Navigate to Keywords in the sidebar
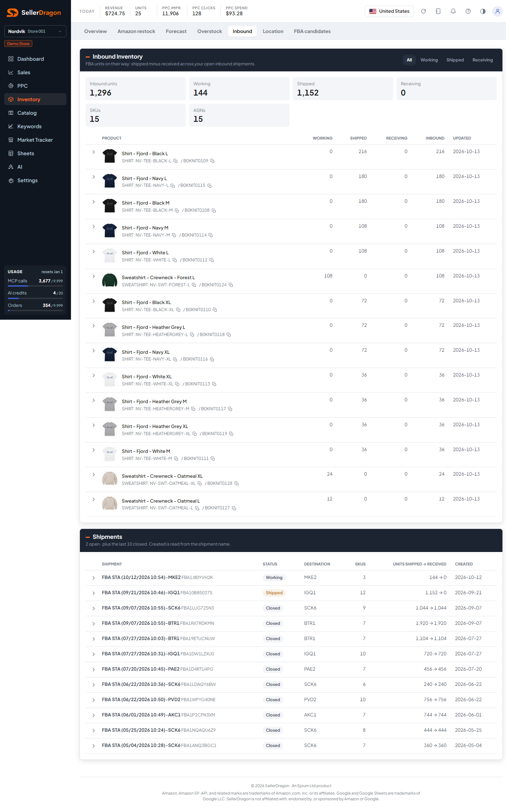 [x=35, y=126]
